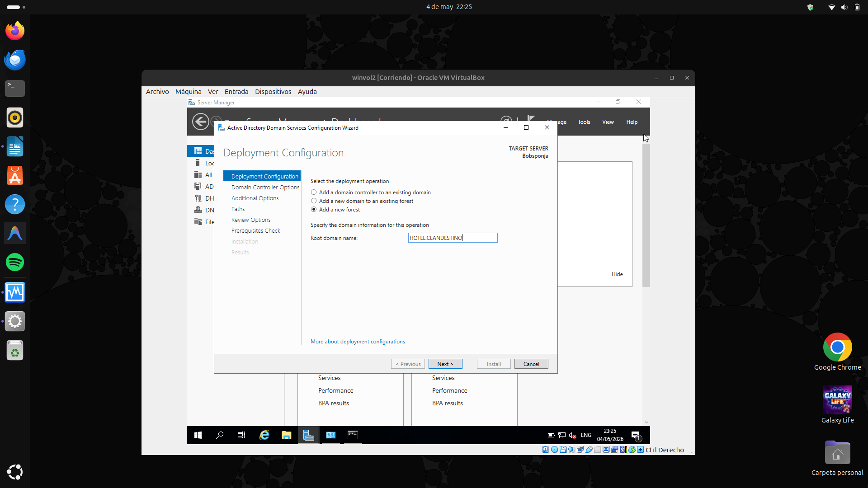Screen dimensions: 868x488
Task: Launch Spotify from Ubuntu dock
Action: coord(15,262)
